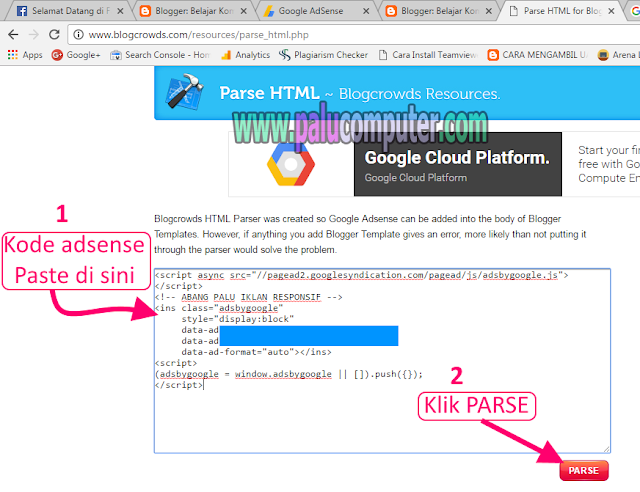The width and height of the screenshot is (640, 492).
Task: Open the Google+ bookmark
Action: [76, 55]
